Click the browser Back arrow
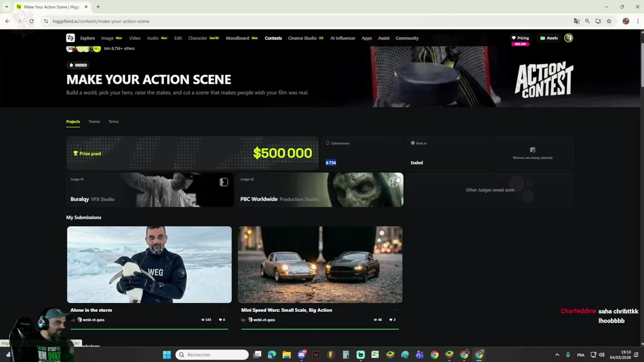644x362 pixels. point(7,21)
